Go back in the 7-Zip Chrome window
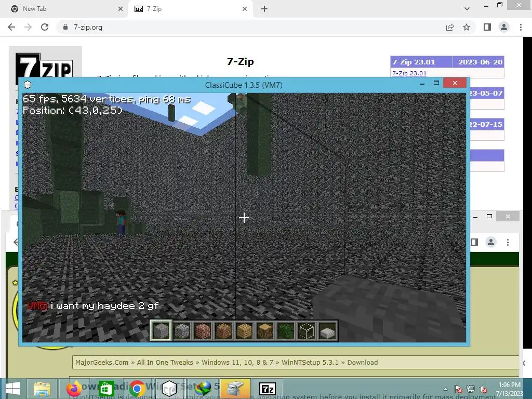The width and height of the screenshot is (532, 399). click(11, 27)
